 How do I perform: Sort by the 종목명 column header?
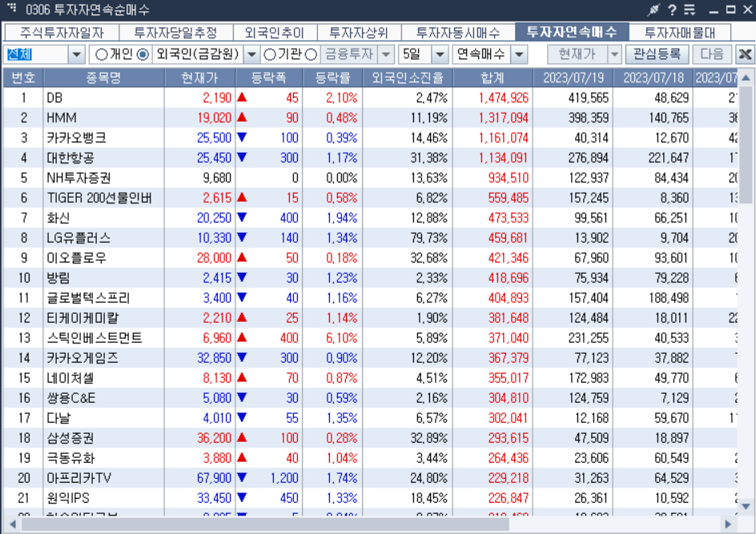(103, 78)
